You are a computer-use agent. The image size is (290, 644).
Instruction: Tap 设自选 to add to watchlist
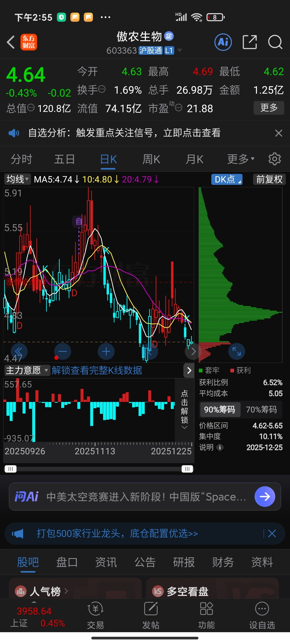pyautogui.click(x=262, y=615)
